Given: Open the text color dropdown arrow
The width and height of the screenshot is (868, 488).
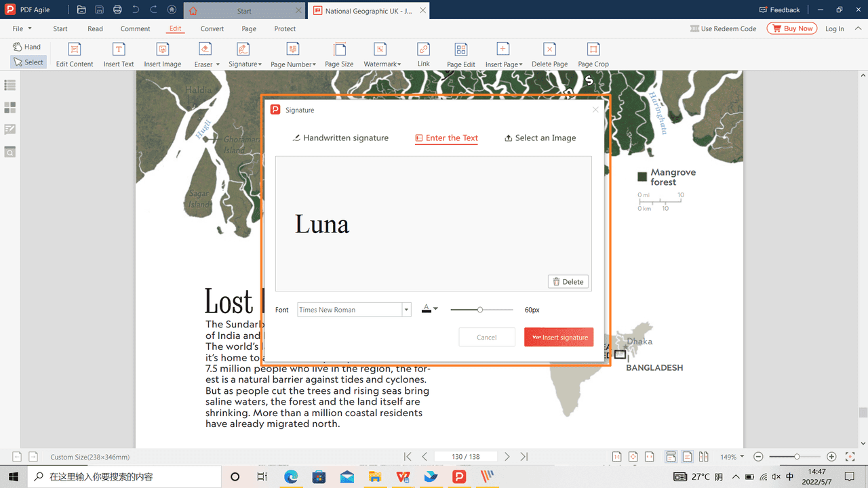Looking at the screenshot, I should click(x=435, y=309).
